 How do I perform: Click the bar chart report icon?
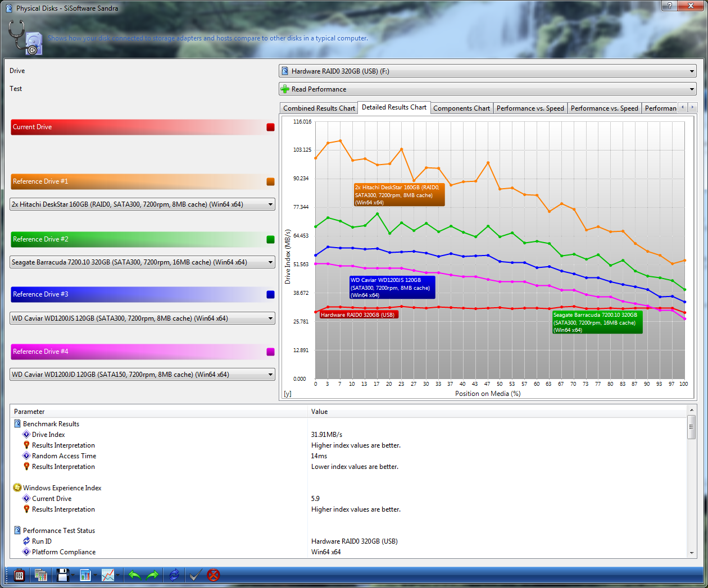85,575
